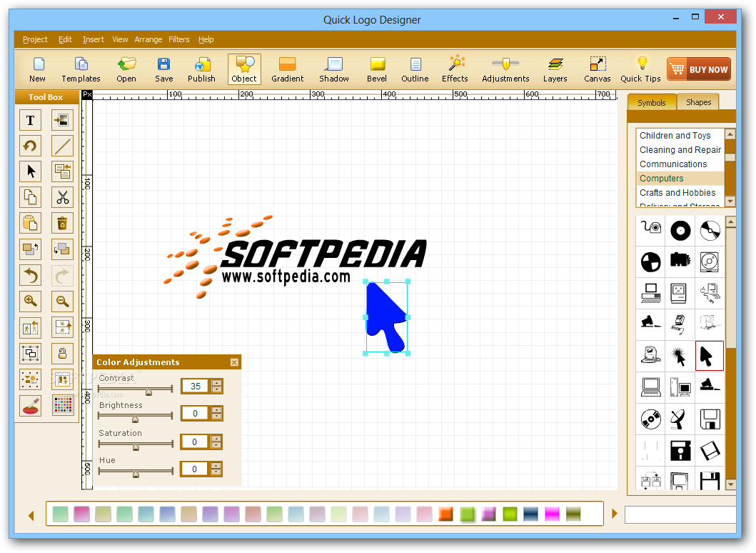Decrease Brightness with the down stepper arrow

click(217, 417)
